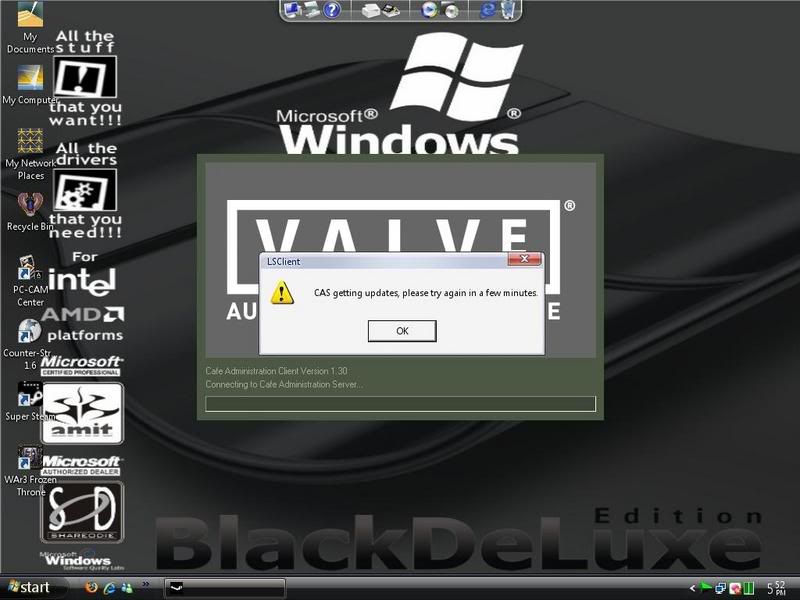The height and width of the screenshot is (600, 800).
Task: Launch the printer icon in the top toolbar
Action: click(368, 12)
